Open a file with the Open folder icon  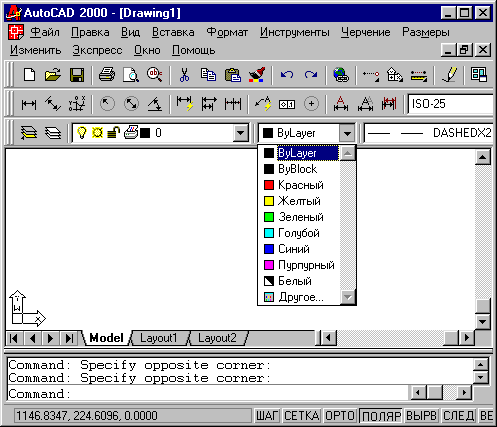pyautogui.click(x=53, y=75)
